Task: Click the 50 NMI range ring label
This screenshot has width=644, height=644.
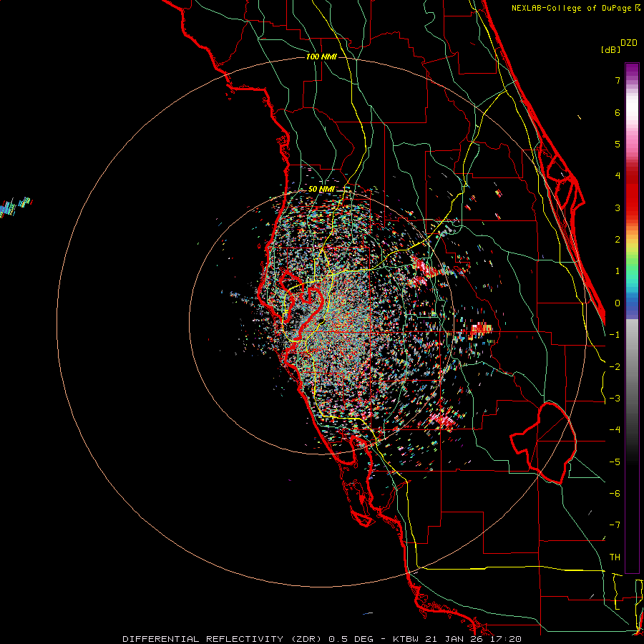Action: coord(321,189)
